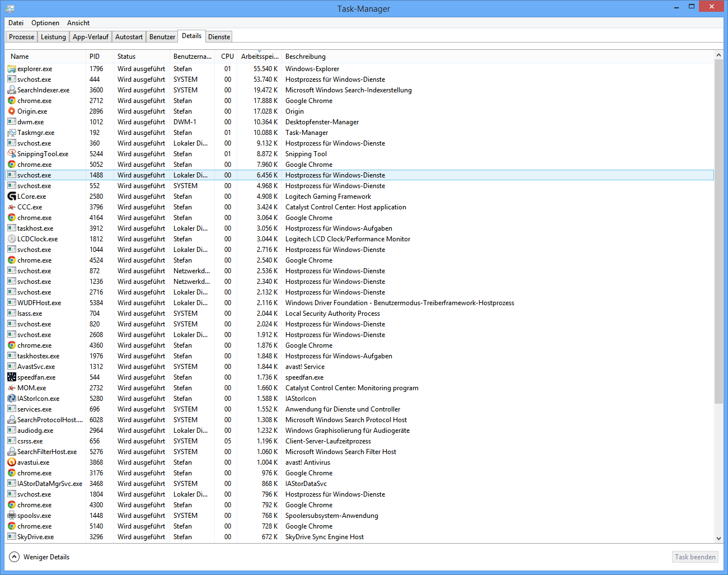
Task: Click the Taskmgr.exe process icon
Action: click(12, 133)
